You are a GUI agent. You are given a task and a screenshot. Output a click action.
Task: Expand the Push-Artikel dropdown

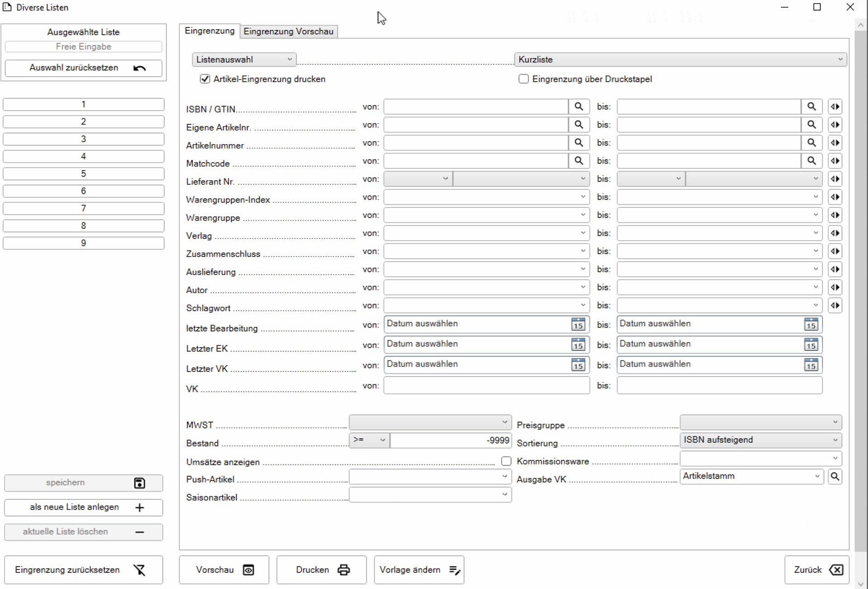(x=430, y=477)
